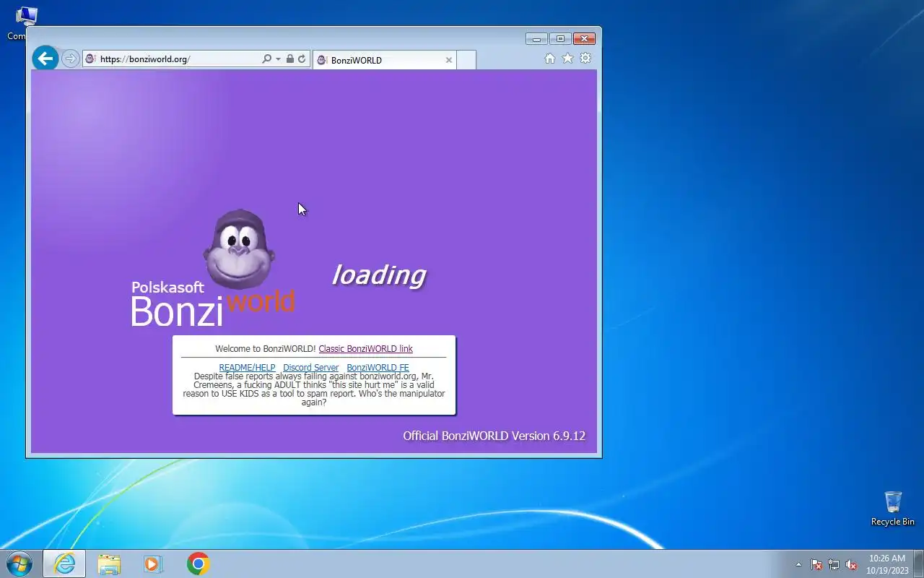This screenshot has height=578, width=924.
Task: Expand the address bar autocomplete dropdown arrow
Action: click(x=278, y=59)
